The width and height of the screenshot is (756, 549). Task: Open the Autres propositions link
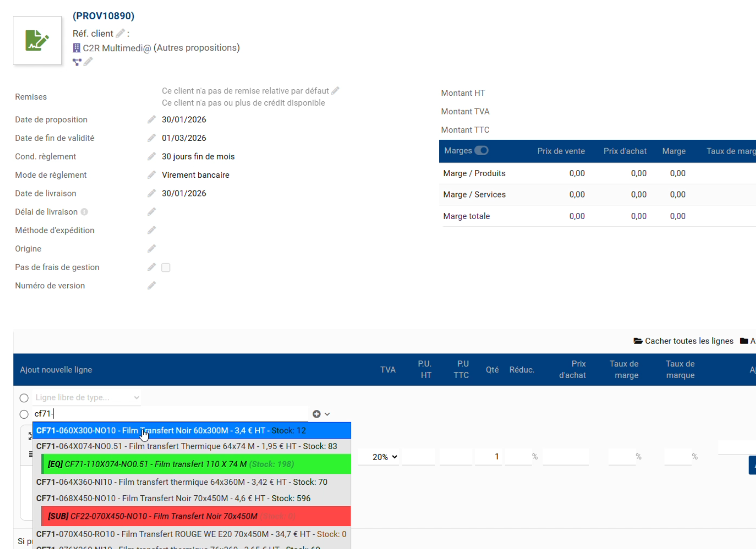pyautogui.click(x=197, y=48)
